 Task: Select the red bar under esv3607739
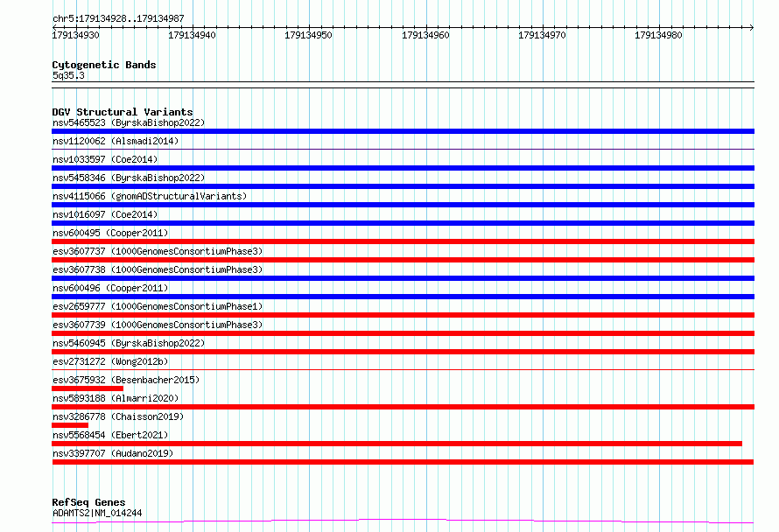(x=403, y=333)
